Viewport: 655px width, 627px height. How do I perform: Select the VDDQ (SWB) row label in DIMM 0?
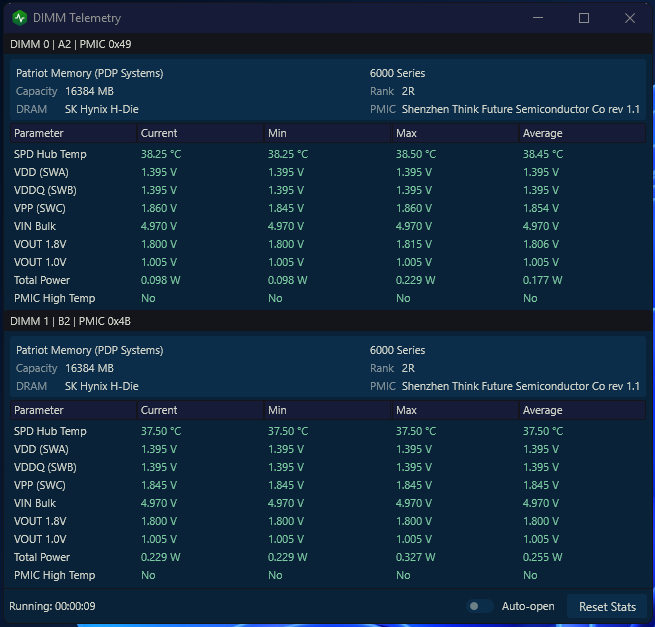[45, 190]
